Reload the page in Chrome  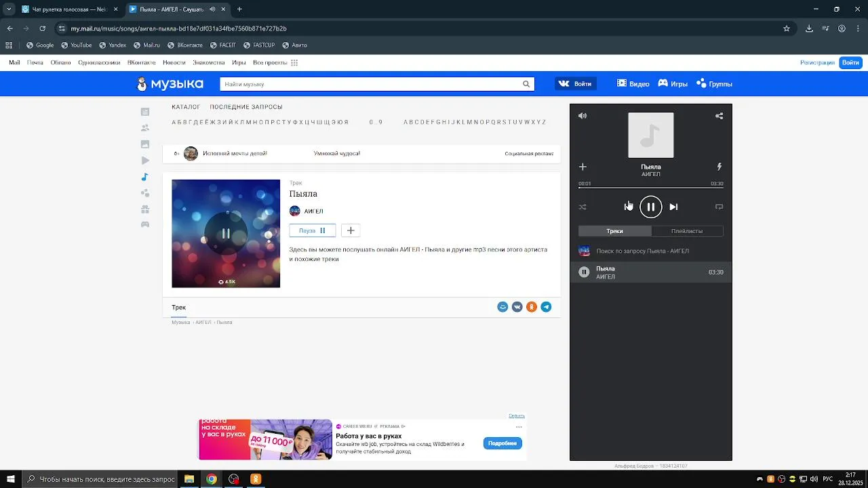42,28
